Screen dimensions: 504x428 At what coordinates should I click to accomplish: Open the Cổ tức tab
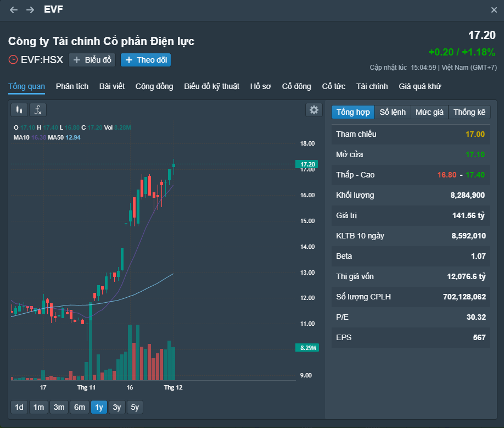click(x=334, y=86)
